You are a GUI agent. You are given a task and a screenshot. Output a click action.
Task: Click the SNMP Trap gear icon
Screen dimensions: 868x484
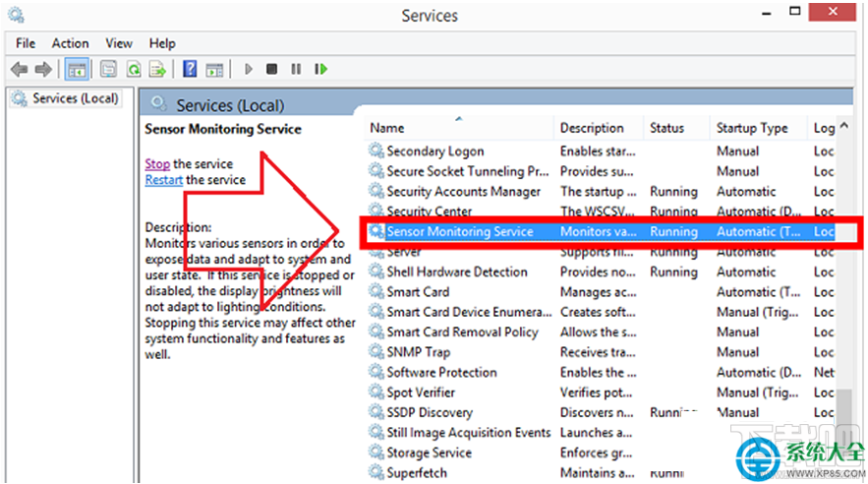[x=376, y=351]
